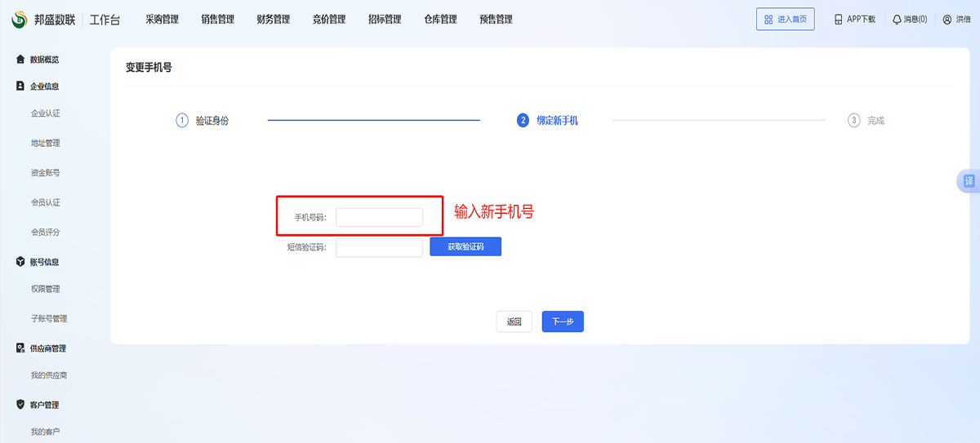Click the 绑定新手机 step label
The height and width of the screenshot is (443, 980).
(x=558, y=121)
